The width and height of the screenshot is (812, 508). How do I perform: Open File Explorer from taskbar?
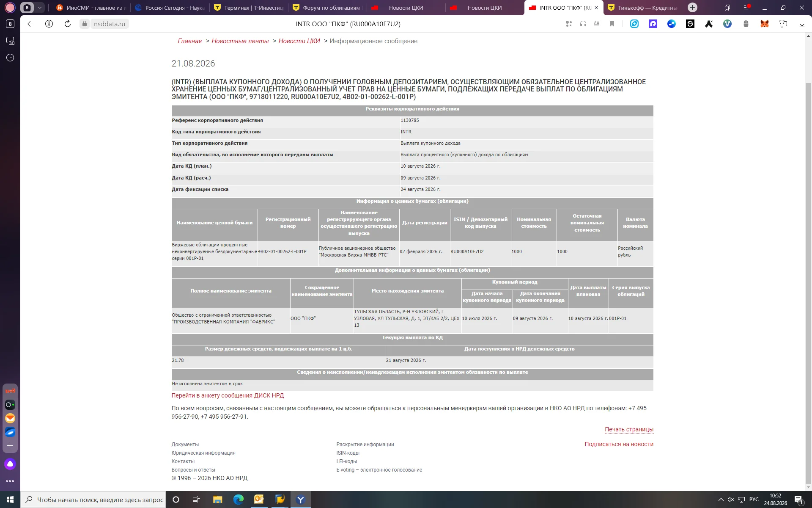click(x=217, y=500)
